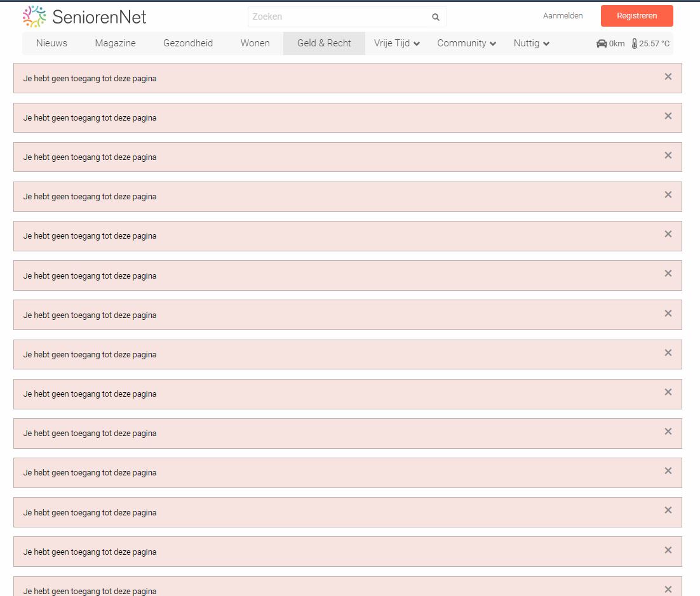Click the Aanmelden link

tap(562, 16)
